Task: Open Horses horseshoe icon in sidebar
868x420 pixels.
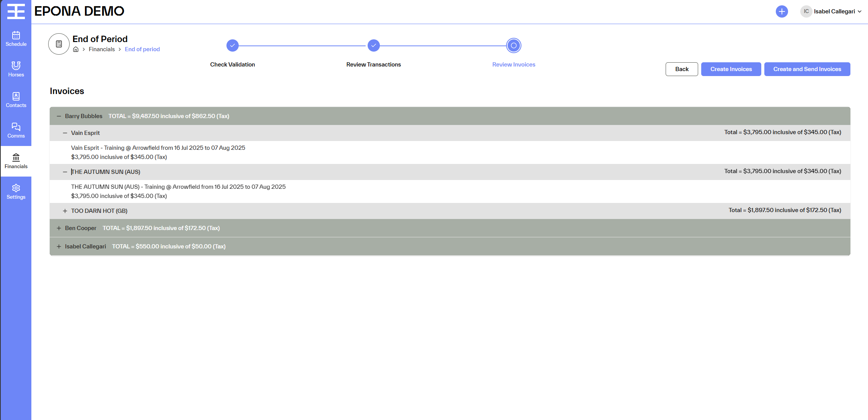Action: 16,69
